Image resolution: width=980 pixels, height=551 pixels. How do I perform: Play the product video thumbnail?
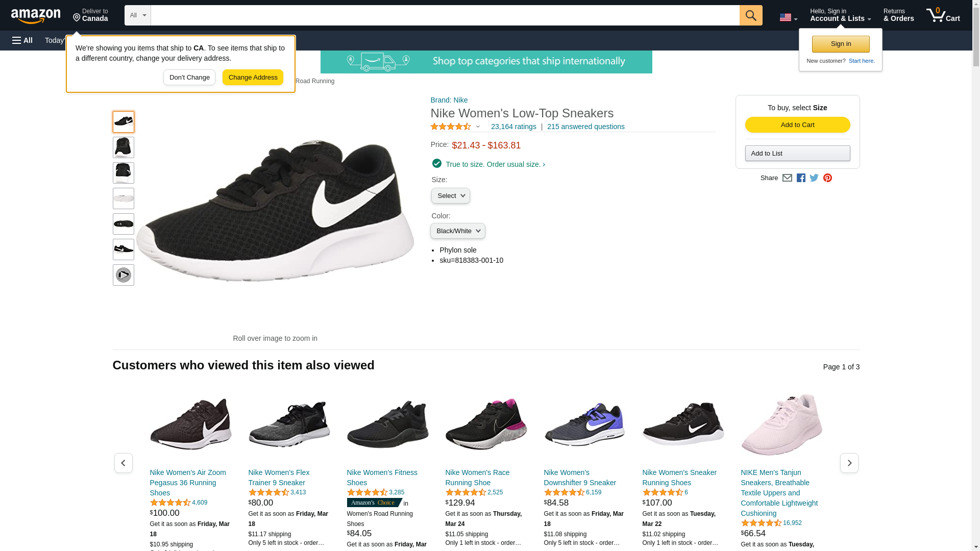coord(124,275)
